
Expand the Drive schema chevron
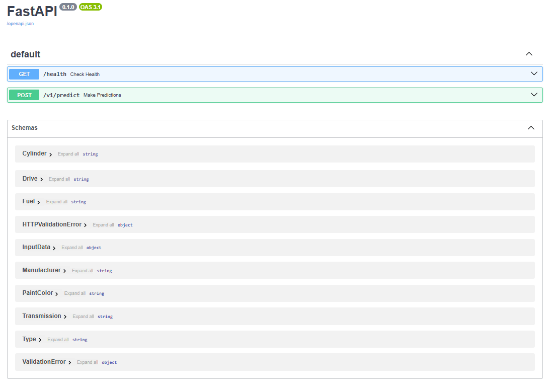click(41, 180)
